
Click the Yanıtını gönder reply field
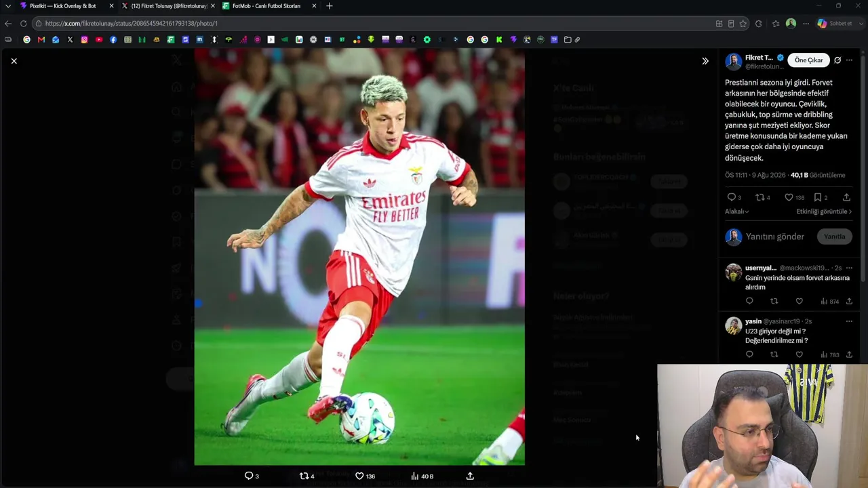775,237
